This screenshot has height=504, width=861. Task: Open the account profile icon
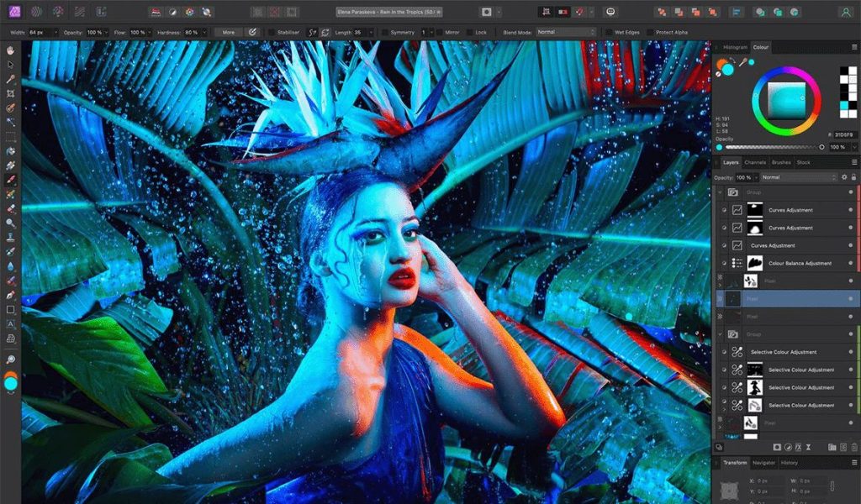(846, 12)
